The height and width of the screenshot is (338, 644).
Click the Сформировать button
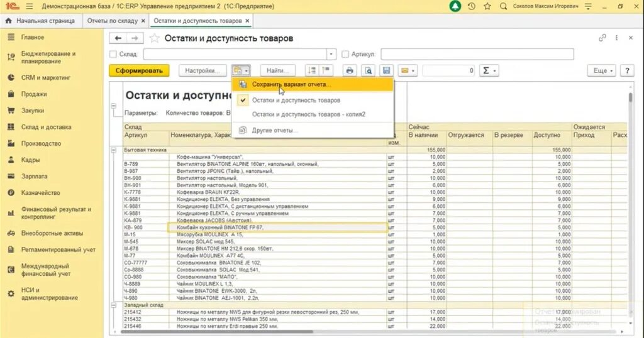(139, 70)
